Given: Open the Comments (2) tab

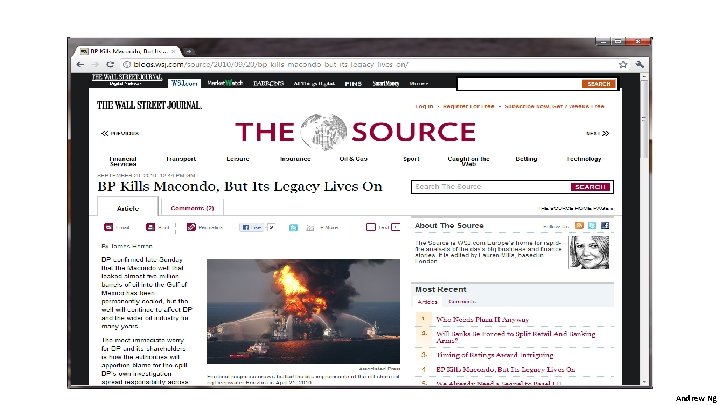Looking at the screenshot, I should click(192, 208).
